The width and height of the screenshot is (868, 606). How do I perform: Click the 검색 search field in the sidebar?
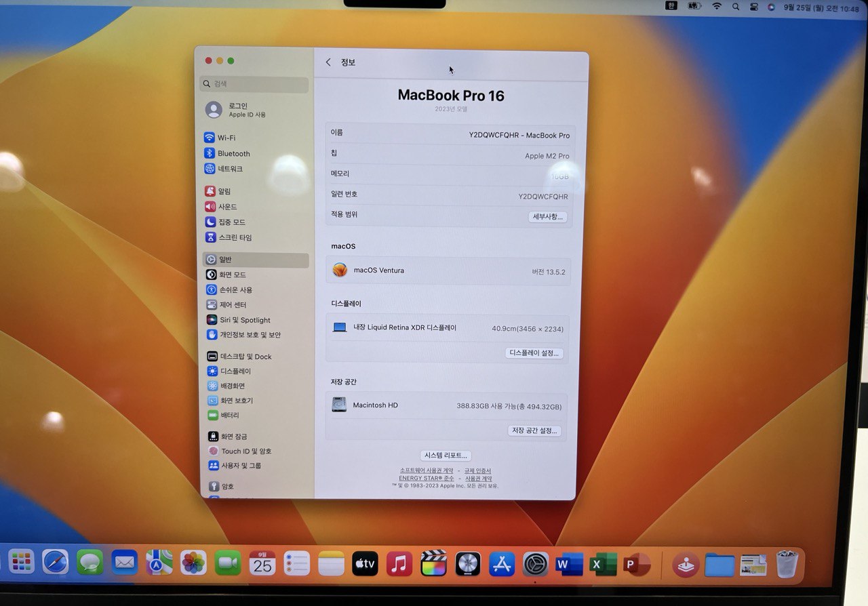tap(254, 84)
